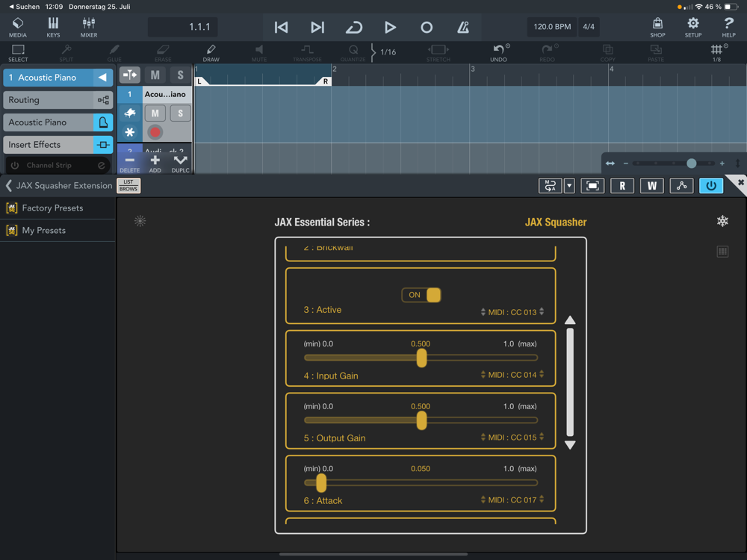Choose the Glue tool
This screenshot has height=560, width=747.
pyautogui.click(x=114, y=53)
